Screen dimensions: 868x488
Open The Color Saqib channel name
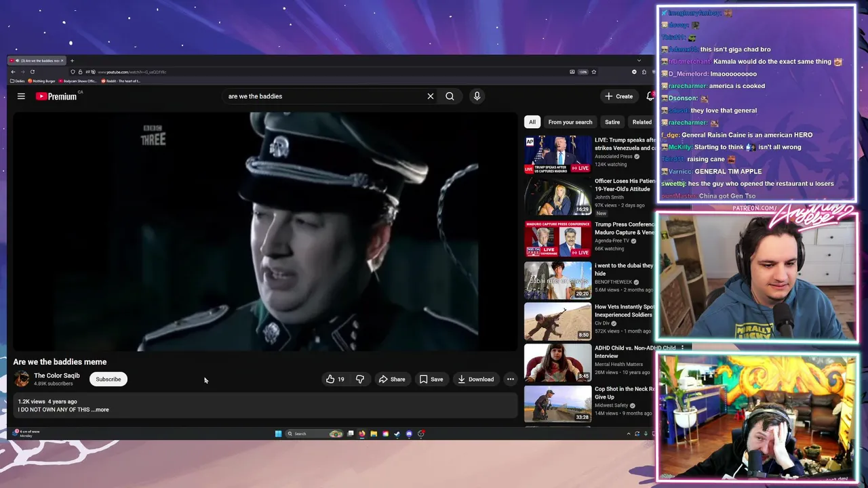point(57,375)
